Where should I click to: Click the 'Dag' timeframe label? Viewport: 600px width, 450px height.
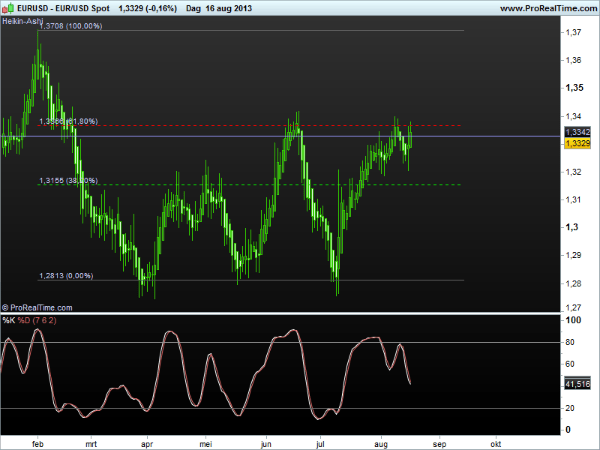point(193,8)
